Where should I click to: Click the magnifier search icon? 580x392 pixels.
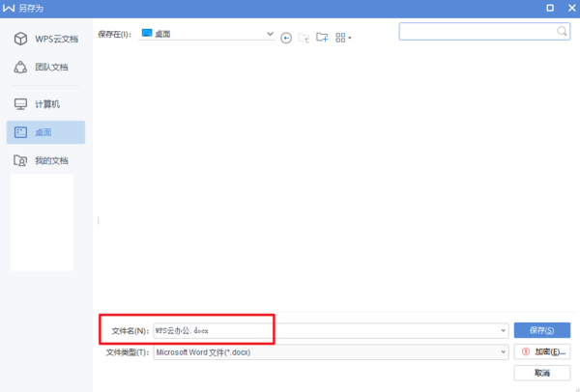[562, 31]
